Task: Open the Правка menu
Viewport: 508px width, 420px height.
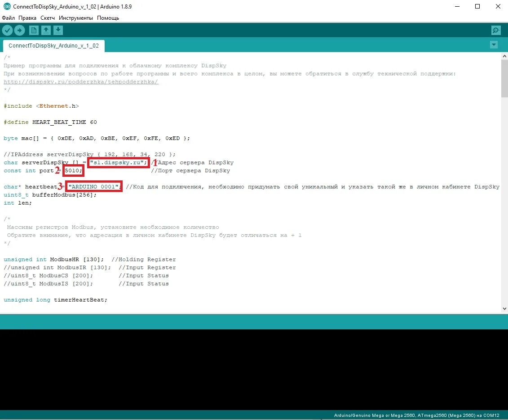Action: (x=27, y=18)
